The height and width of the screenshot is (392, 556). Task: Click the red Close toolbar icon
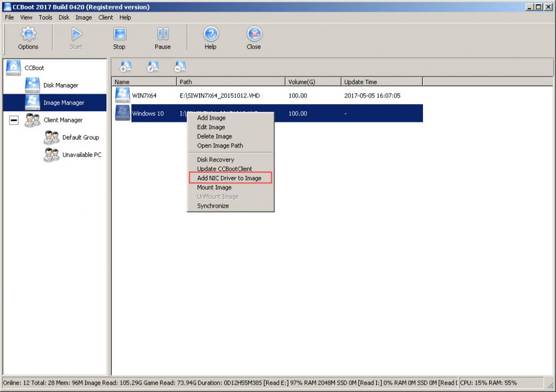point(254,35)
